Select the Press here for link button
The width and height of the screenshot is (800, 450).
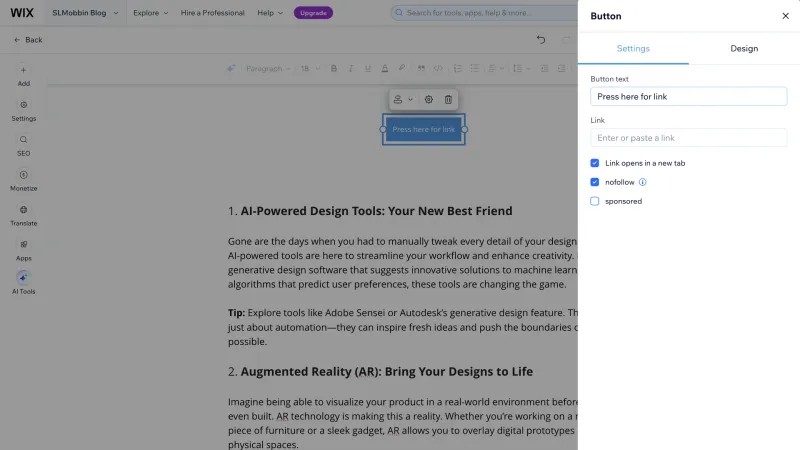pos(423,129)
